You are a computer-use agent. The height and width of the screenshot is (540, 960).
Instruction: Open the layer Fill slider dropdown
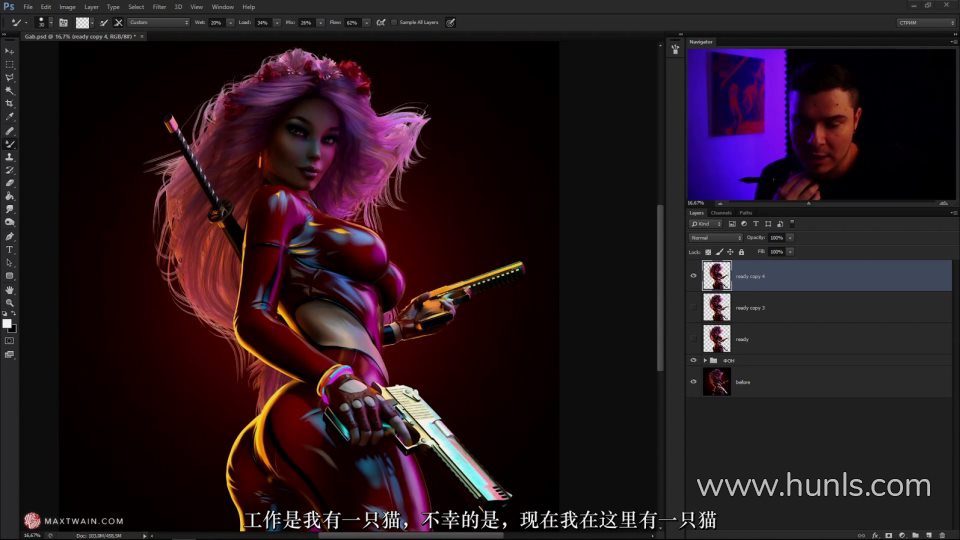[x=790, y=252]
